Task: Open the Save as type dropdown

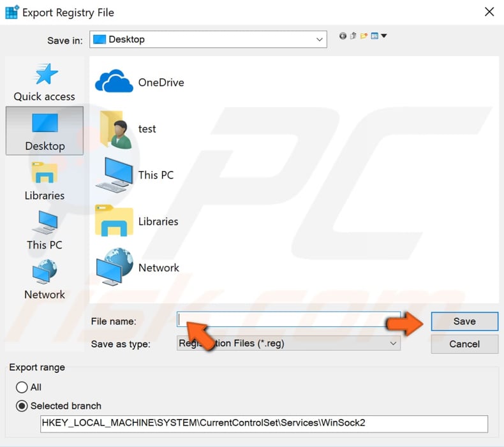Action: tap(288, 343)
